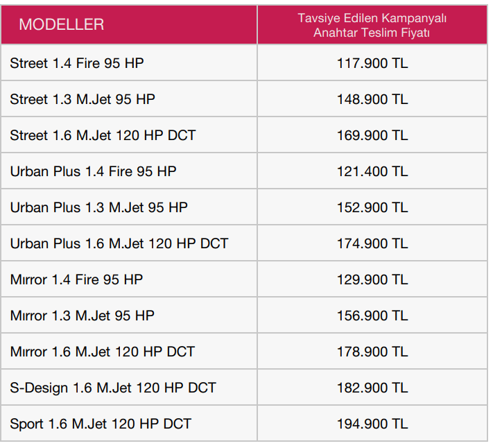The height and width of the screenshot is (448, 493).
Task: Click the Tavsiye Edilen Kampanyalı Fiyatı header
Action: point(372,25)
